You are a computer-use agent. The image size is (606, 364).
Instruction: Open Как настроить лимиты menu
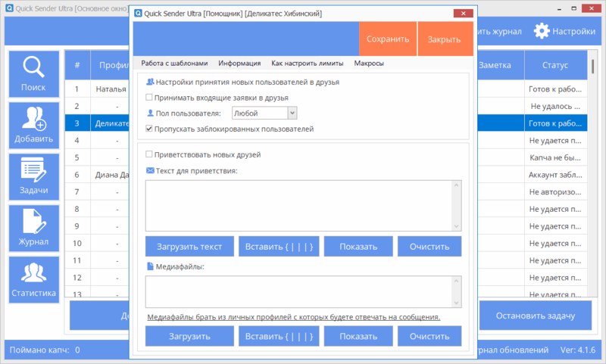click(x=307, y=64)
